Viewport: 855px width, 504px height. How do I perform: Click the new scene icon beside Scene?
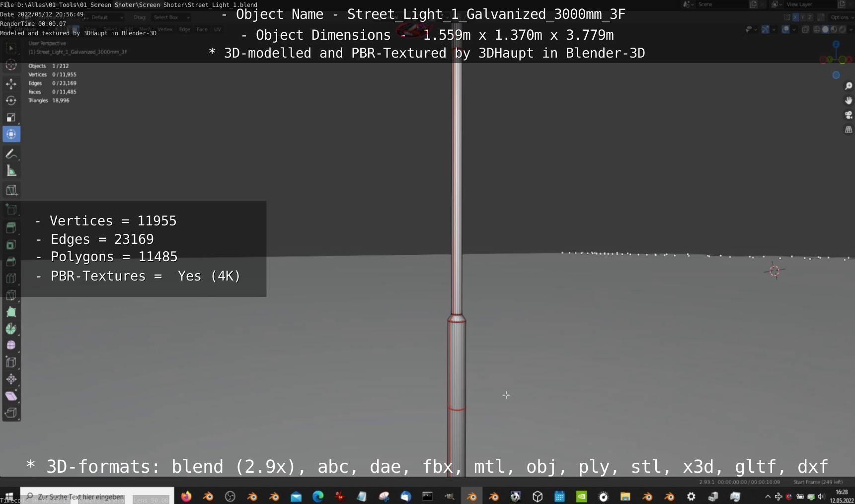[754, 4]
